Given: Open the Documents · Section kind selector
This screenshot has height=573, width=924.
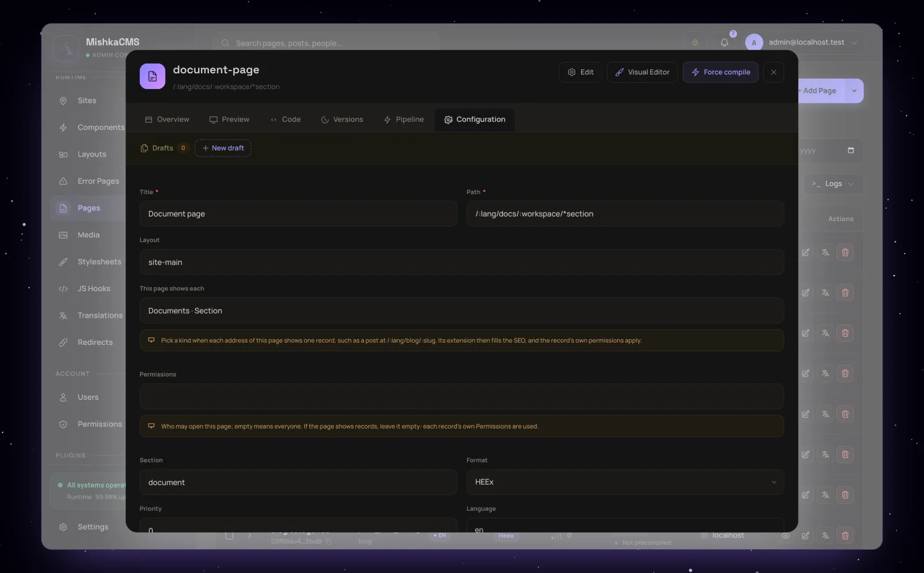Looking at the screenshot, I should [x=462, y=311].
